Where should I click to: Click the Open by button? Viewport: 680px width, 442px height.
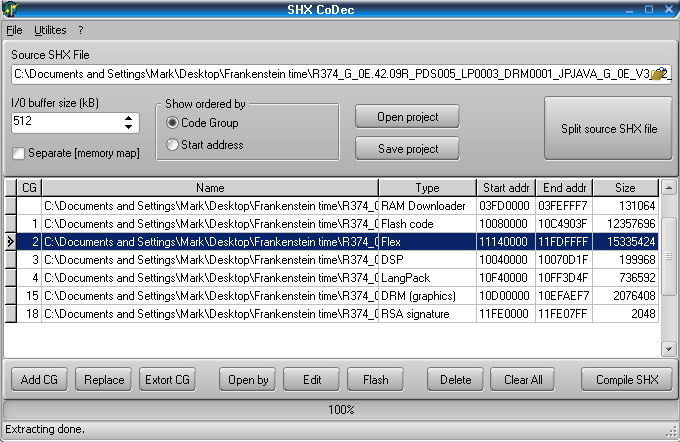pos(248,380)
